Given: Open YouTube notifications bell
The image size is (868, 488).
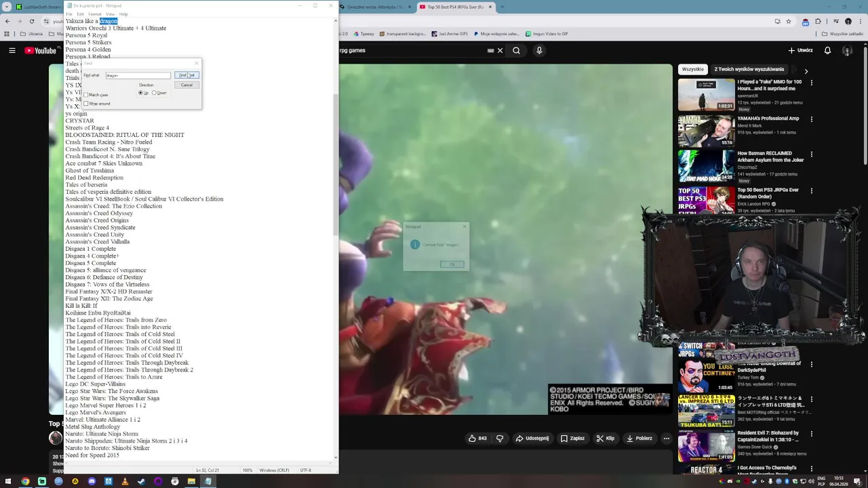Looking at the screenshot, I should tap(827, 50).
